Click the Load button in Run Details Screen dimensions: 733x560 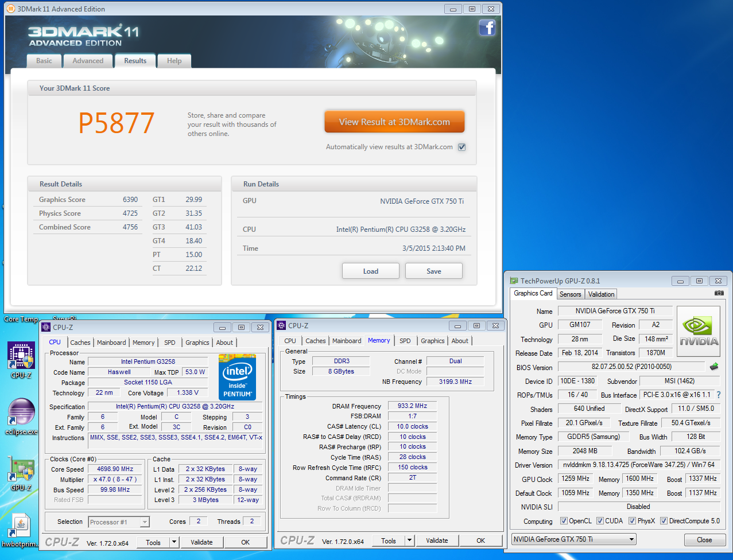(x=371, y=271)
